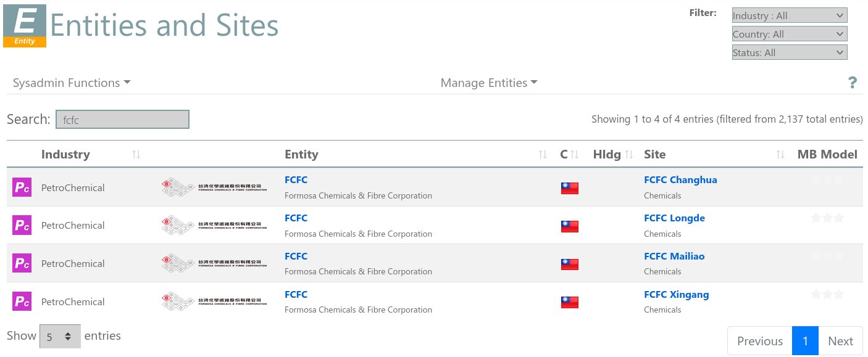
Task: Open the FCFC Mailiao site link
Action: [674, 256]
